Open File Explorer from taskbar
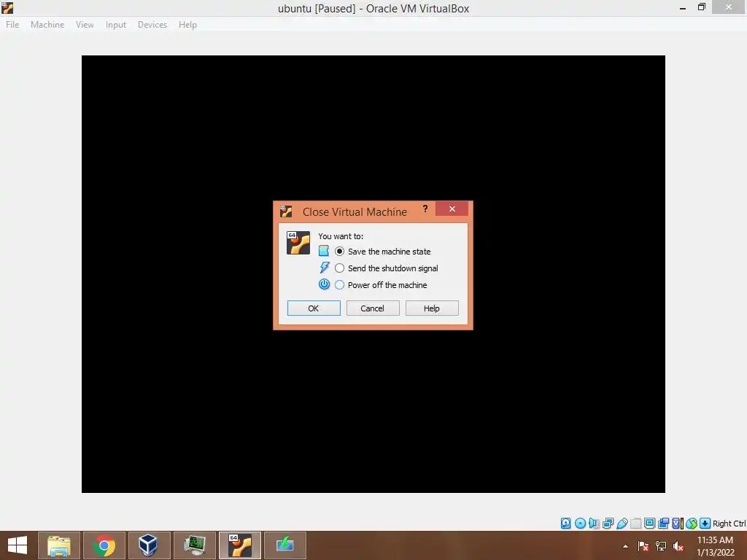 click(x=59, y=545)
